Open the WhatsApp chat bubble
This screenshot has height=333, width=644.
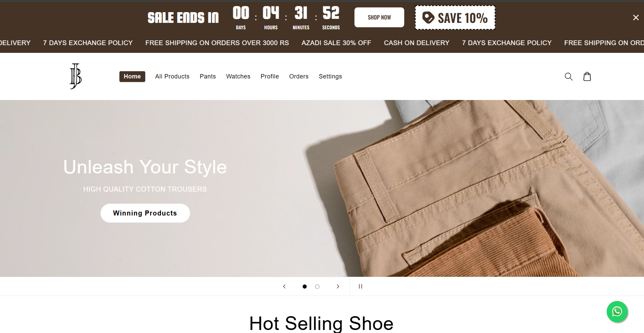pyautogui.click(x=617, y=311)
